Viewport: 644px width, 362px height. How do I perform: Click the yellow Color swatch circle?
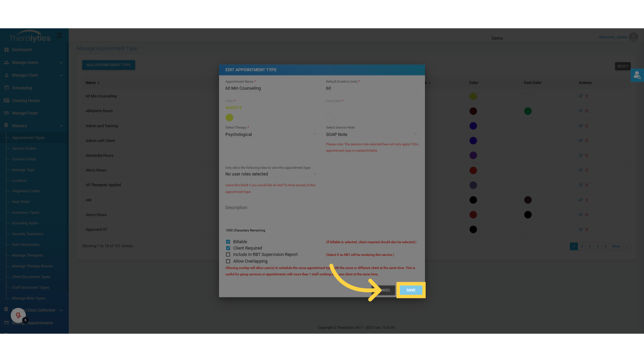pyautogui.click(x=229, y=117)
